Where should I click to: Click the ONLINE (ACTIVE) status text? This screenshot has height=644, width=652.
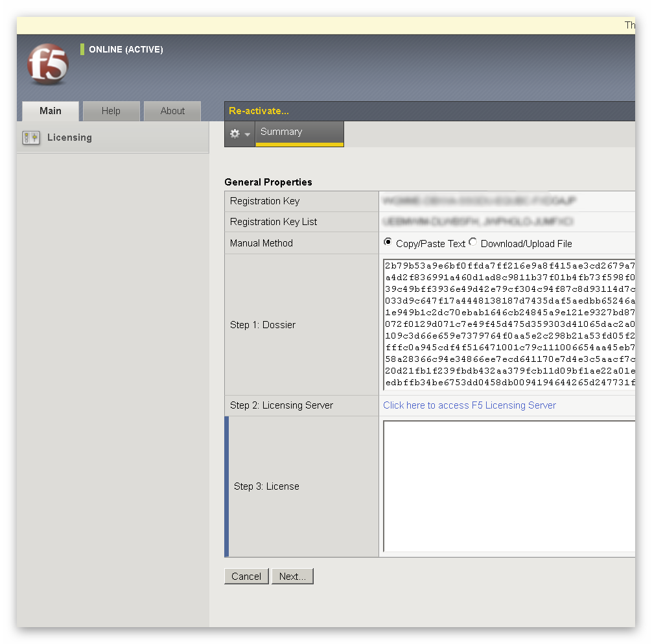click(126, 49)
